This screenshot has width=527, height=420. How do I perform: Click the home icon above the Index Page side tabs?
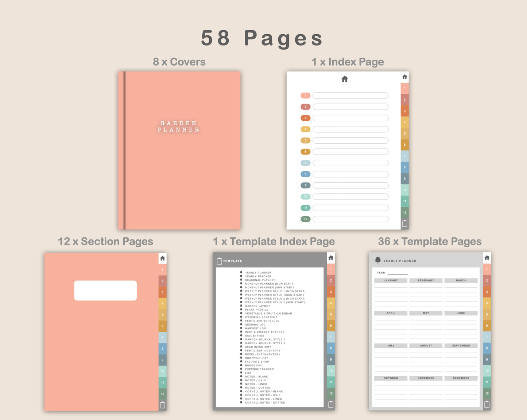(x=404, y=77)
